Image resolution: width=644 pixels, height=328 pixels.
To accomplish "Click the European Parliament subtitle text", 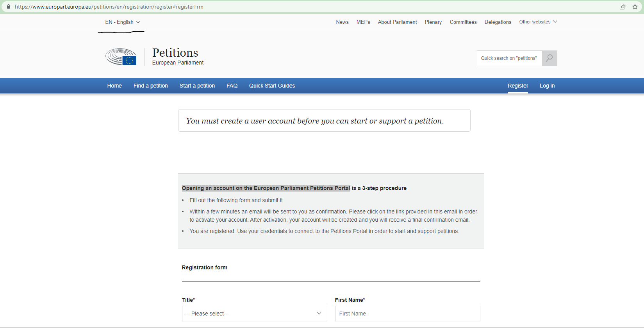I will click(x=178, y=63).
